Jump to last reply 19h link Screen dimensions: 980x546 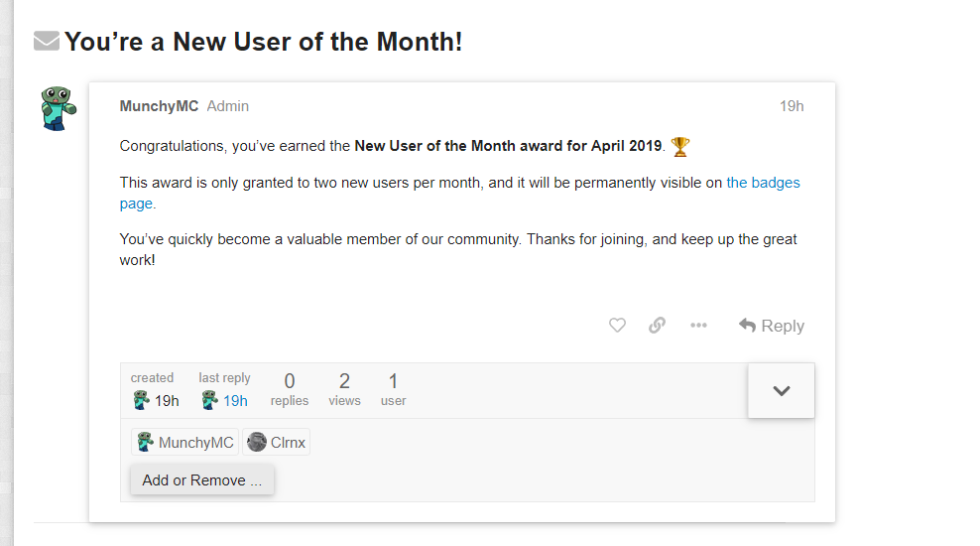[235, 401]
